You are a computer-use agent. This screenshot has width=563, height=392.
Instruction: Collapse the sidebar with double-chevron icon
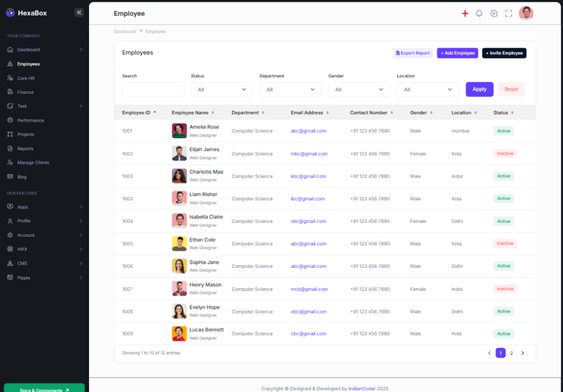click(79, 13)
